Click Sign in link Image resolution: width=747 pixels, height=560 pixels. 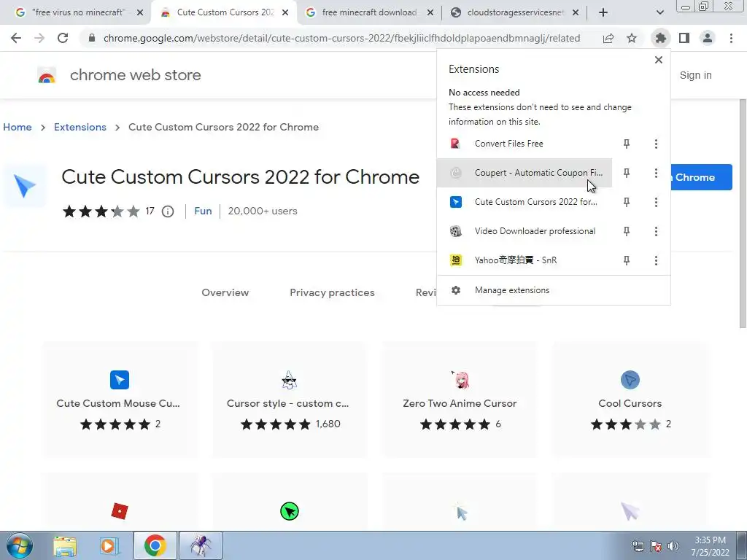pyautogui.click(x=695, y=75)
